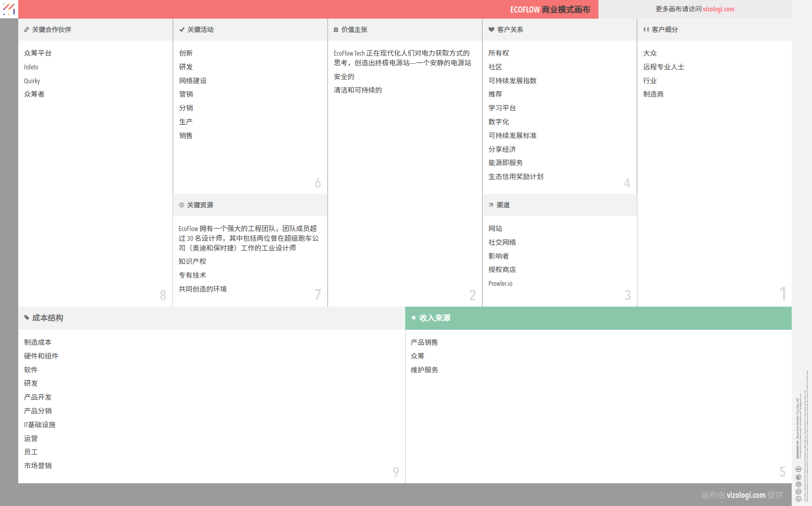Click the heart icon beside 客户关系
Image resolution: width=812 pixels, height=506 pixels.
coord(491,30)
